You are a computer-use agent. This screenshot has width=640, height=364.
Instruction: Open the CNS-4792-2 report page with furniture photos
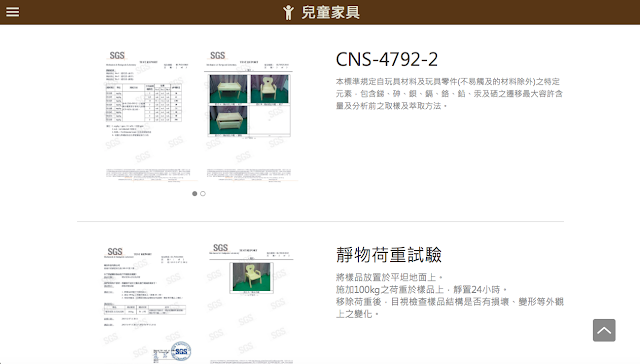(x=249, y=116)
